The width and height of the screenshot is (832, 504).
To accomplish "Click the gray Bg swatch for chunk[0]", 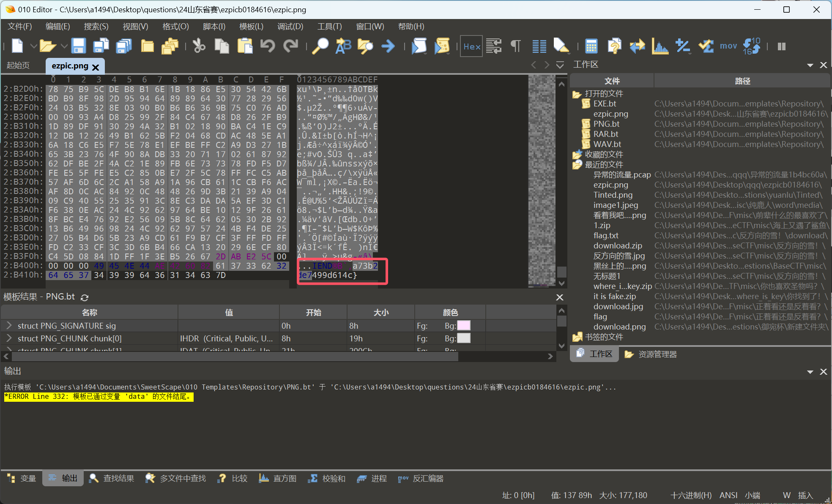I will tap(464, 338).
